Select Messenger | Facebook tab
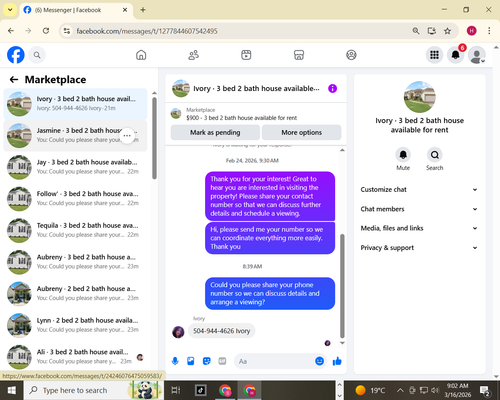The image size is (500, 400). [x=76, y=10]
